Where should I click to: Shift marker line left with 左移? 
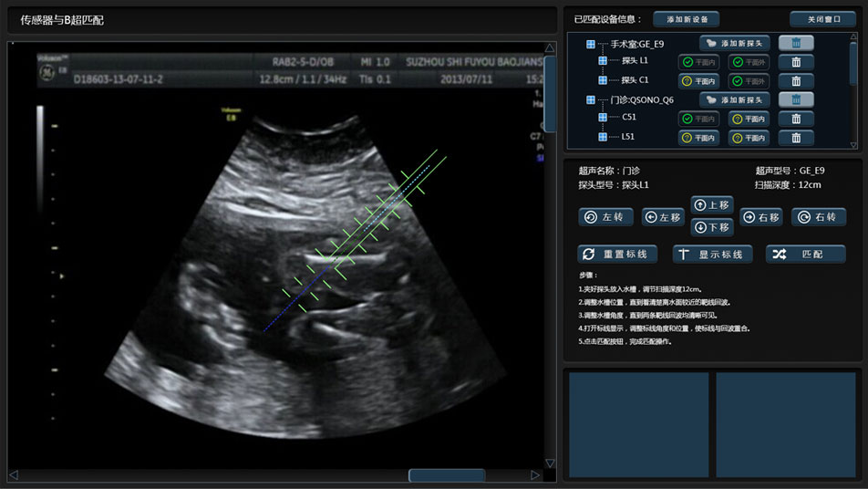tap(663, 217)
